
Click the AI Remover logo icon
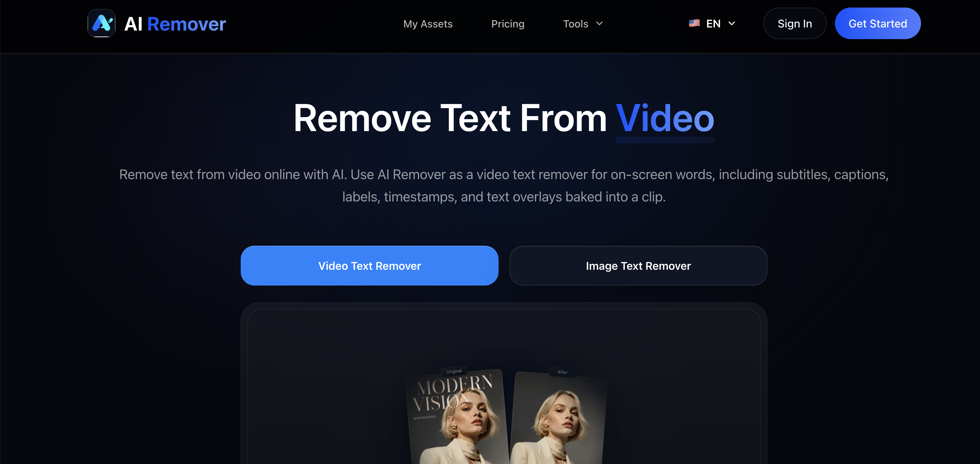[x=101, y=23]
